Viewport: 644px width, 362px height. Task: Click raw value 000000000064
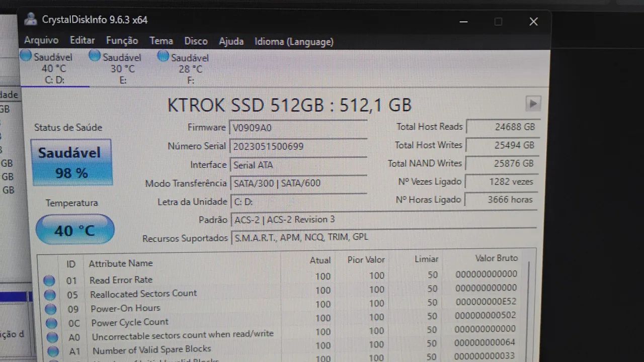pos(485,342)
